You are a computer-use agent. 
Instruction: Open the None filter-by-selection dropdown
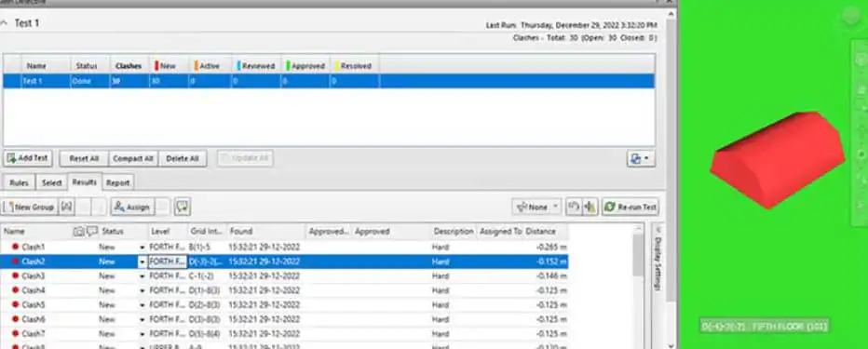[x=536, y=207]
